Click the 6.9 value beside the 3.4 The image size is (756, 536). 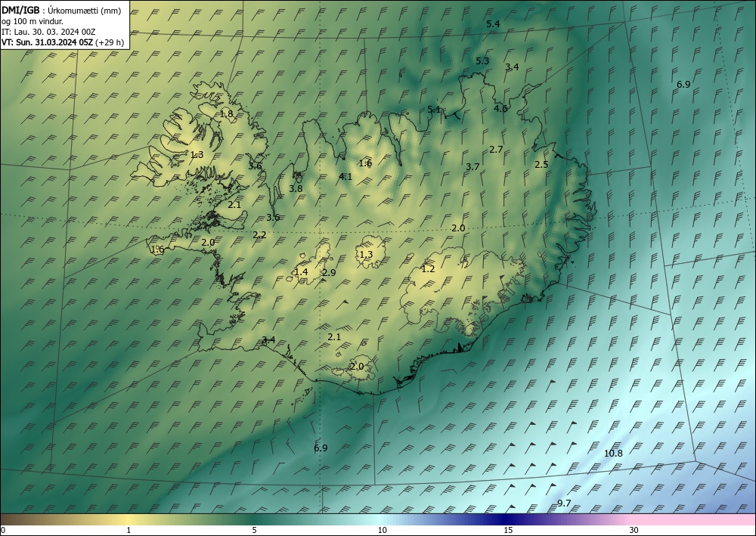[683, 85]
